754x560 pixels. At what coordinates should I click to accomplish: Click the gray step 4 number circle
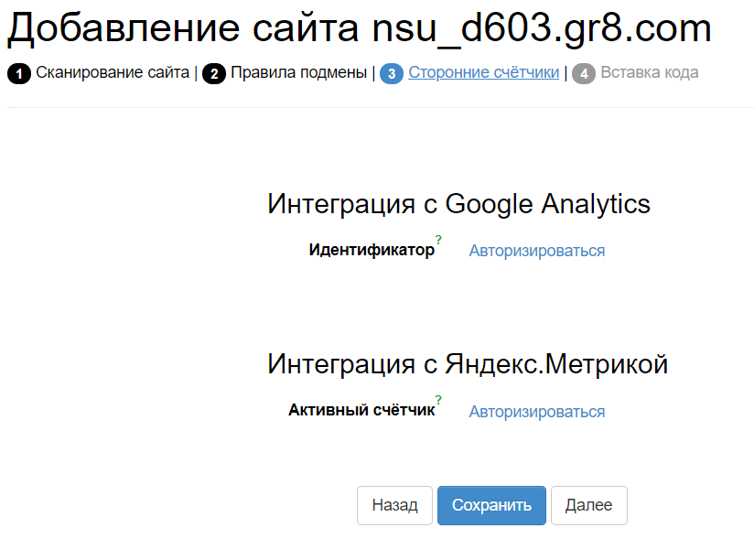[584, 74]
